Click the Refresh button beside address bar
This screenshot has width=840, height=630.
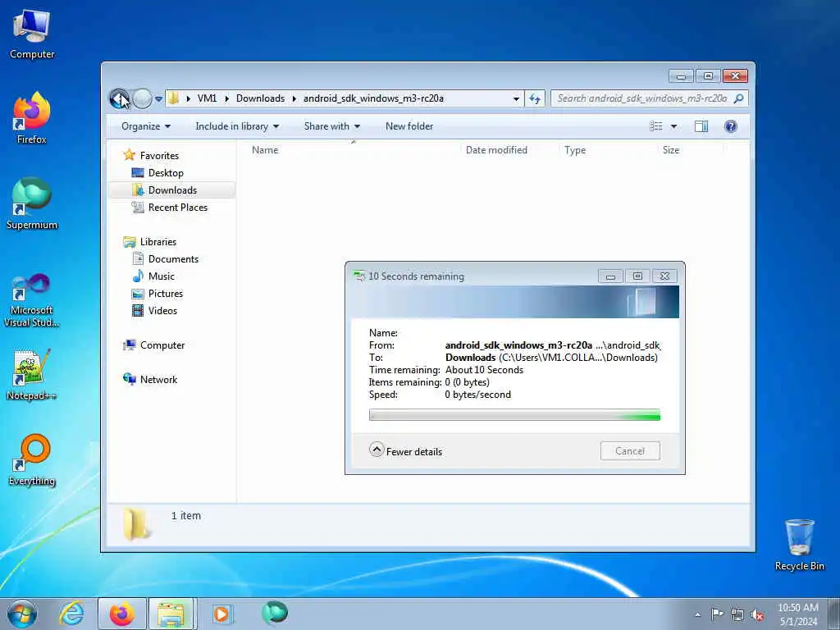tap(535, 98)
